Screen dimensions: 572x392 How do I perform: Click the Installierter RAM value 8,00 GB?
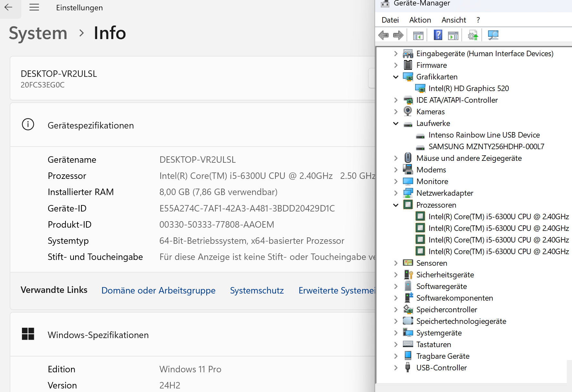[219, 192]
